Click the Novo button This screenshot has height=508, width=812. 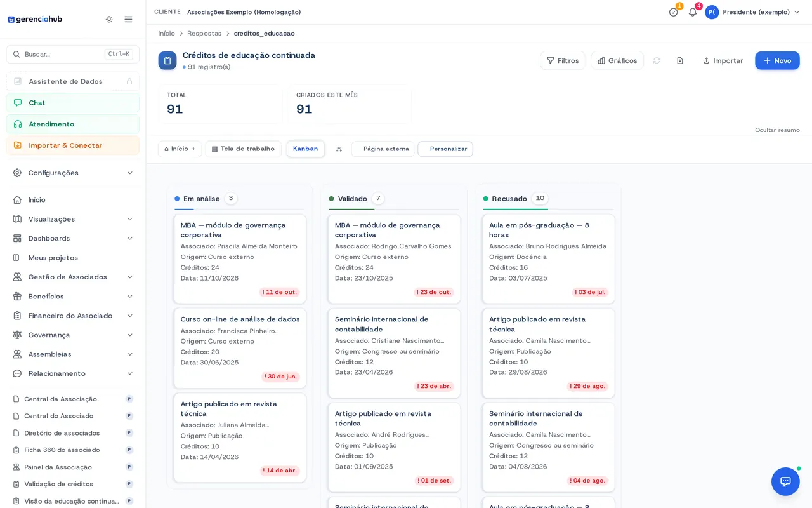(x=777, y=60)
